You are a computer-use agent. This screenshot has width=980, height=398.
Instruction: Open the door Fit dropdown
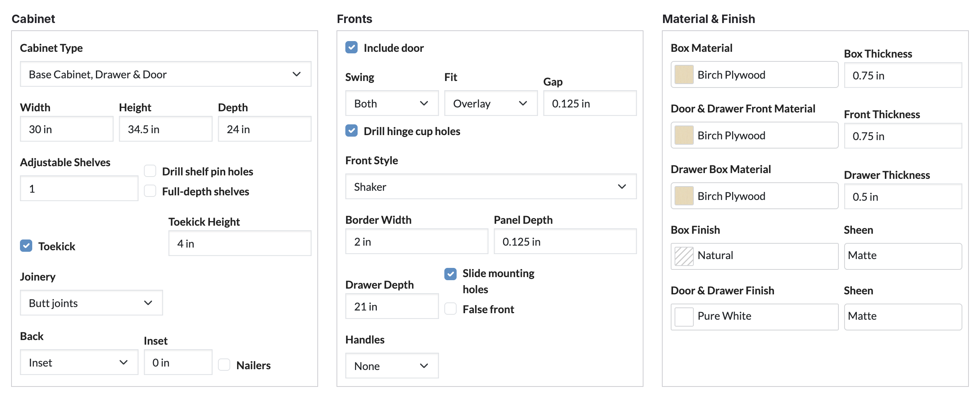(x=491, y=103)
